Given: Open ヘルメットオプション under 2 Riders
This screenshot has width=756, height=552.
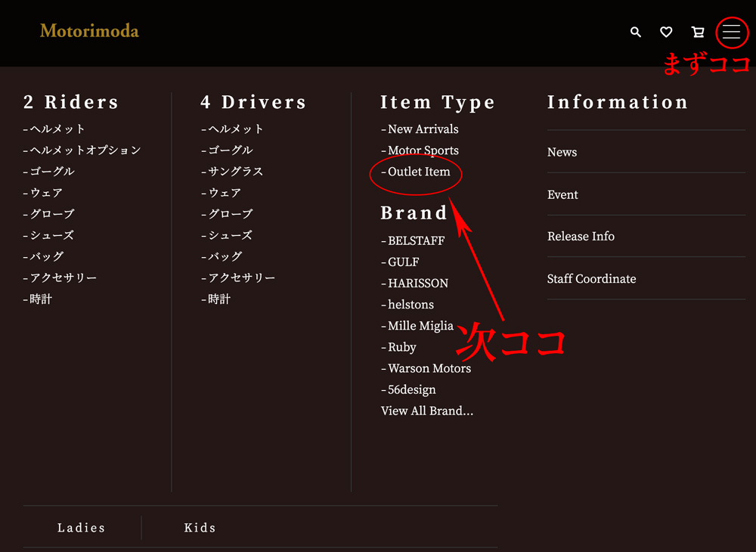Looking at the screenshot, I should point(85,150).
